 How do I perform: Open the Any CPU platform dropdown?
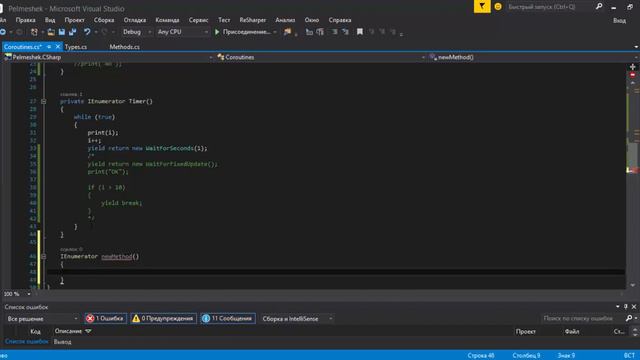click(x=182, y=32)
